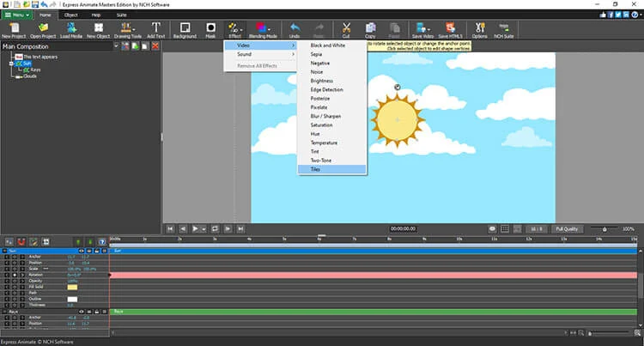Open the Full Quality dropdown
The width and height of the screenshot is (644, 346).
[568, 229]
